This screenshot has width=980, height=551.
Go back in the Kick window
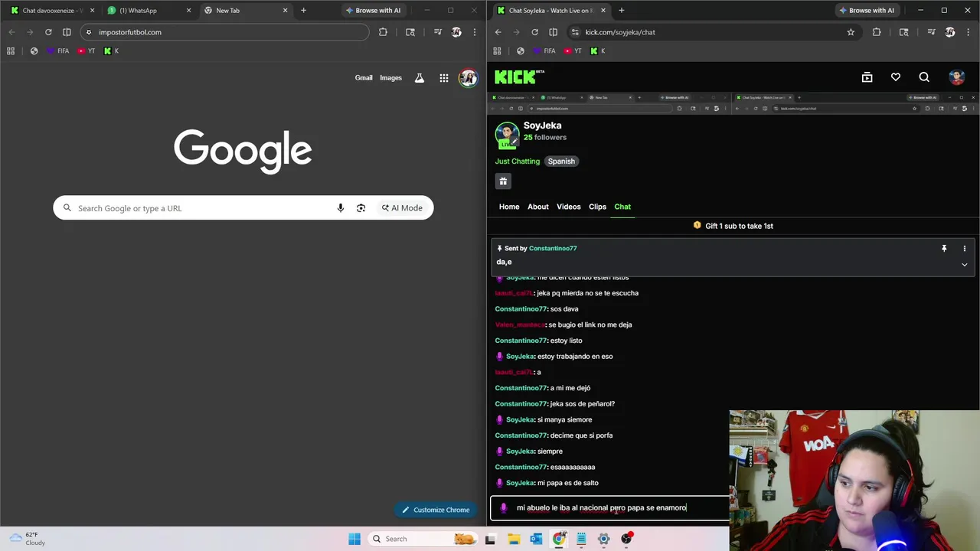[x=498, y=32]
